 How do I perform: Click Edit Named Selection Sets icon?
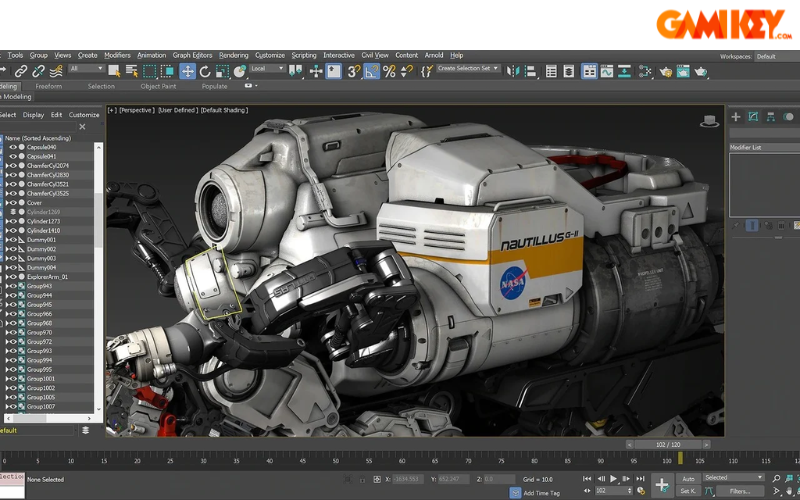pos(427,71)
